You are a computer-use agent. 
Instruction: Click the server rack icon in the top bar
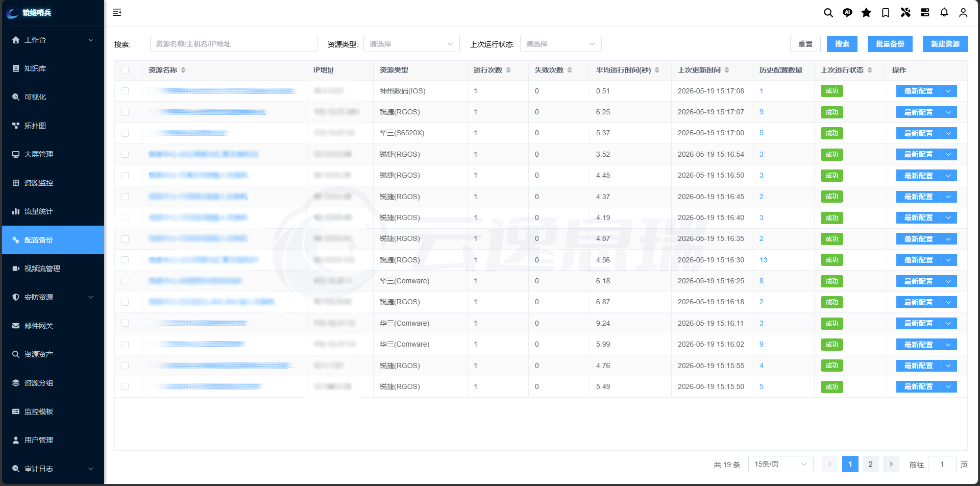[925, 13]
